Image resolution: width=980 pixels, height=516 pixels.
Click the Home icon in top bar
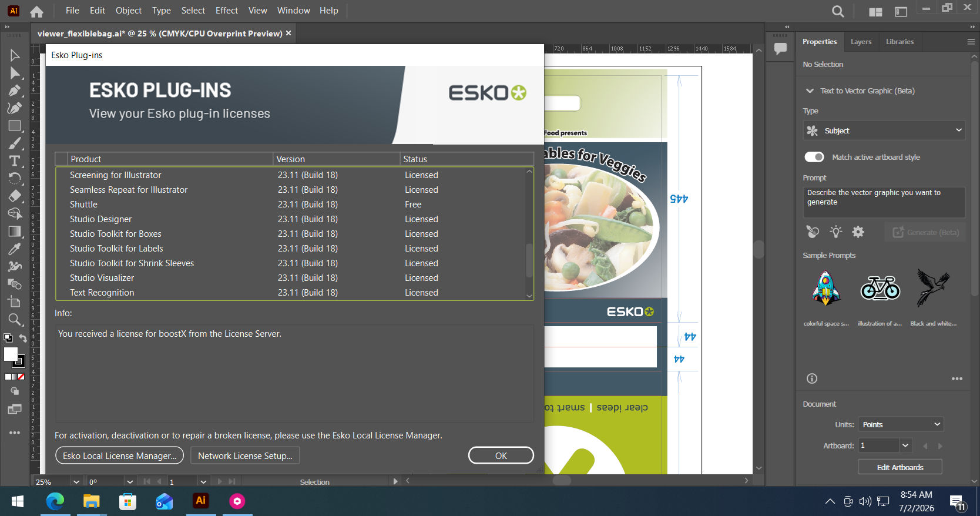[x=36, y=11]
